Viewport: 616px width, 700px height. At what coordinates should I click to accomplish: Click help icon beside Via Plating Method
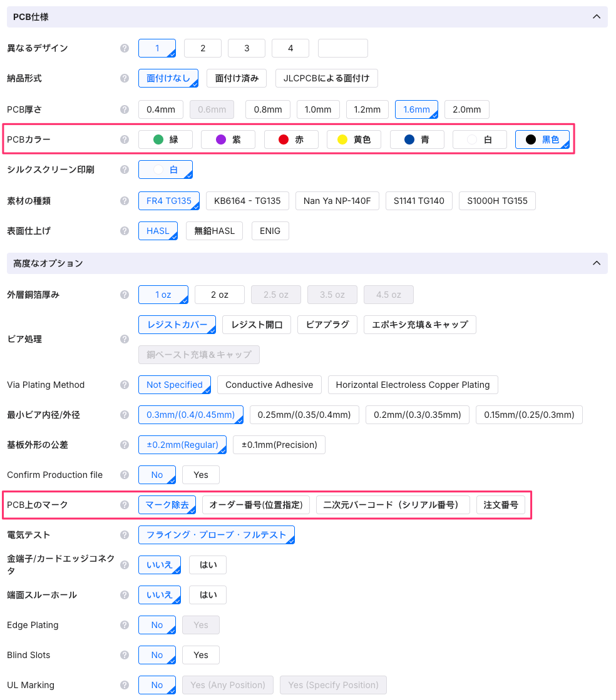tap(125, 385)
